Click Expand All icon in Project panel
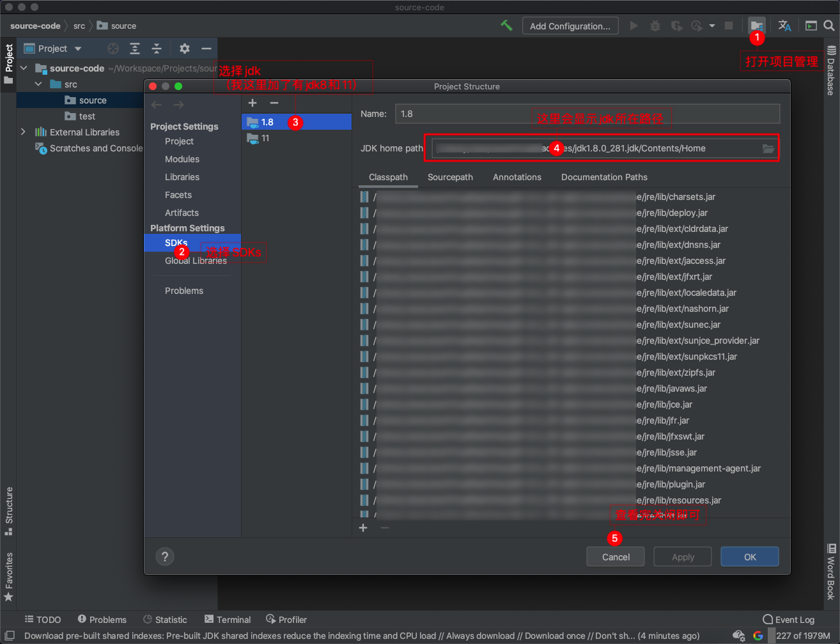 click(135, 49)
